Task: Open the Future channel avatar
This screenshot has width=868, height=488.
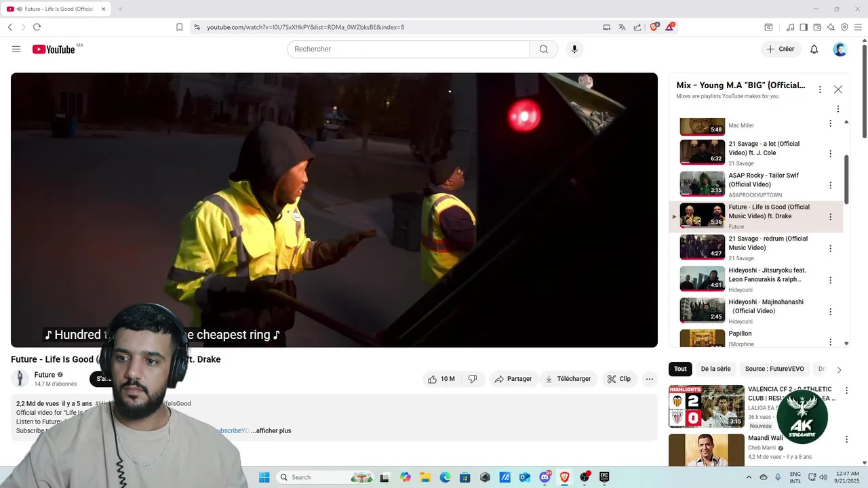Action: point(20,379)
